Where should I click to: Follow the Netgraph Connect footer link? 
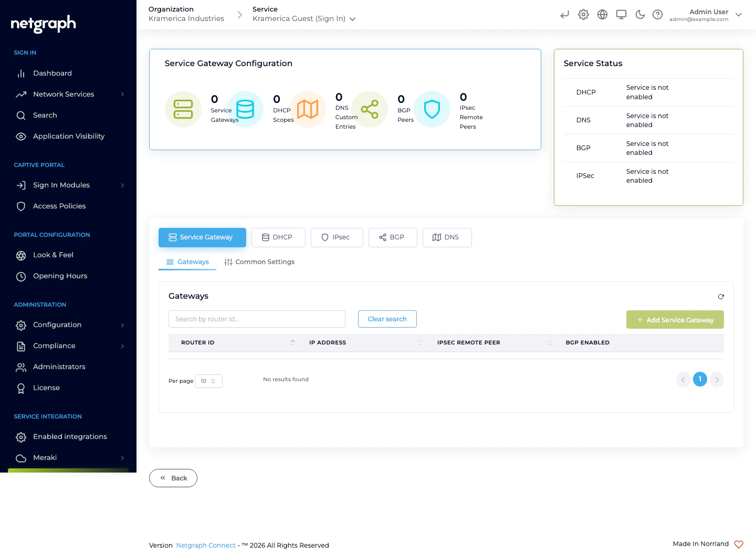pos(206,545)
